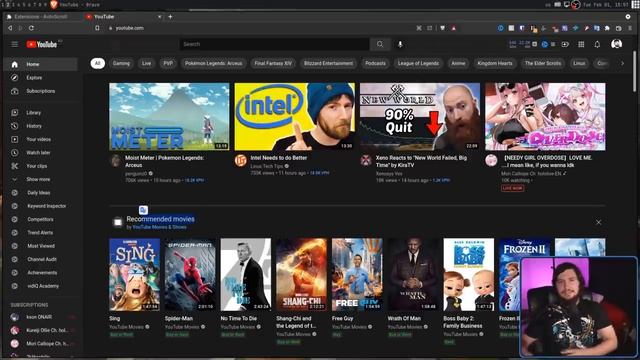Select the Final Fantasy XIV chip
The image size is (640, 360).
[273, 63]
